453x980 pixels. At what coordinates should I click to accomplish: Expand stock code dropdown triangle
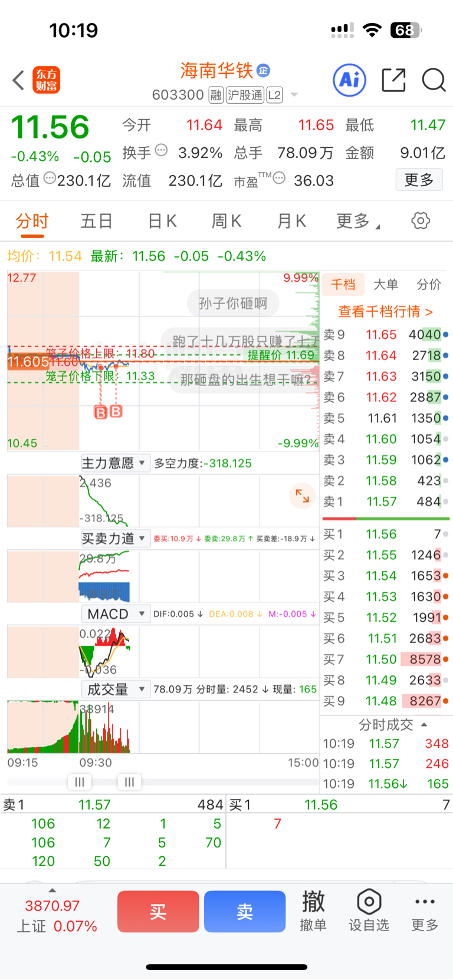[x=294, y=95]
